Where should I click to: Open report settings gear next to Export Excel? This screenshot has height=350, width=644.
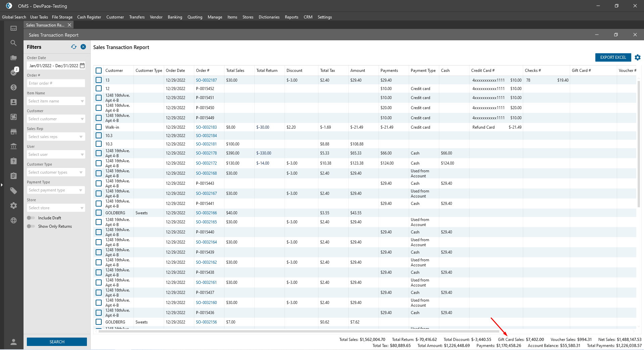point(638,57)
